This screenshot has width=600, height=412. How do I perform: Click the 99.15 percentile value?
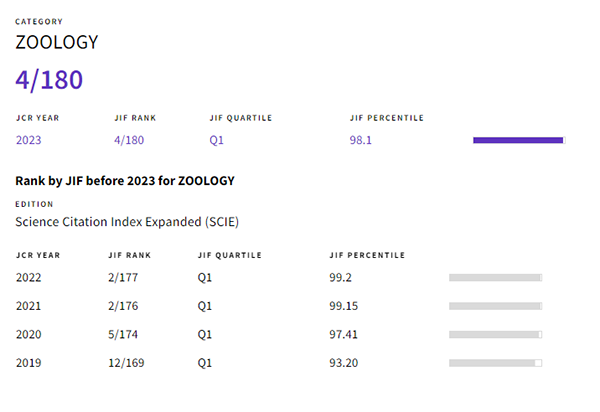point(345,306)
